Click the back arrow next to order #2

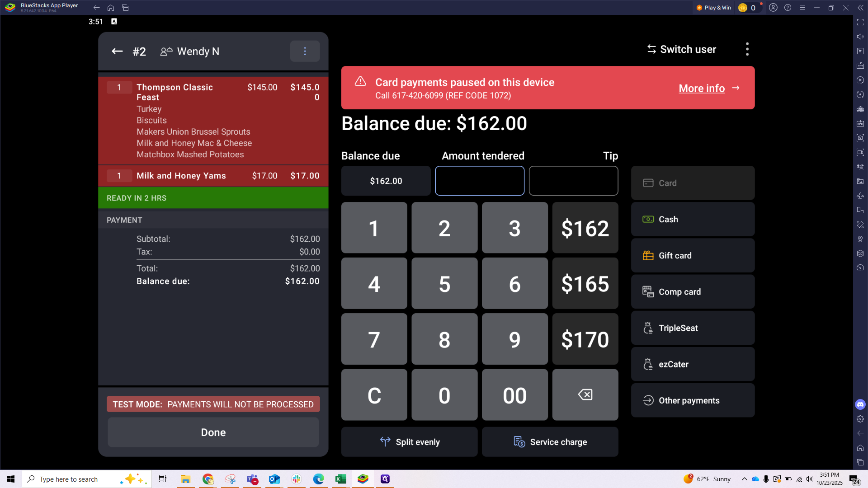tap(117, 52)
